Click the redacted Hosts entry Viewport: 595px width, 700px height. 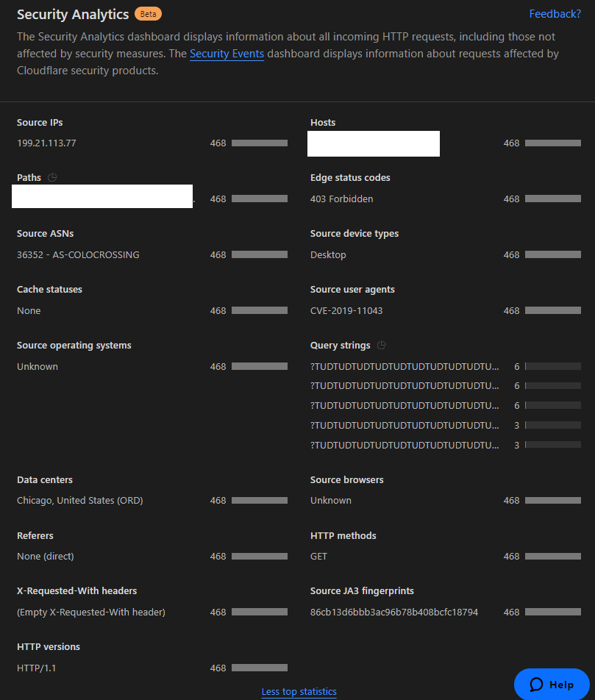pos(374,143)
